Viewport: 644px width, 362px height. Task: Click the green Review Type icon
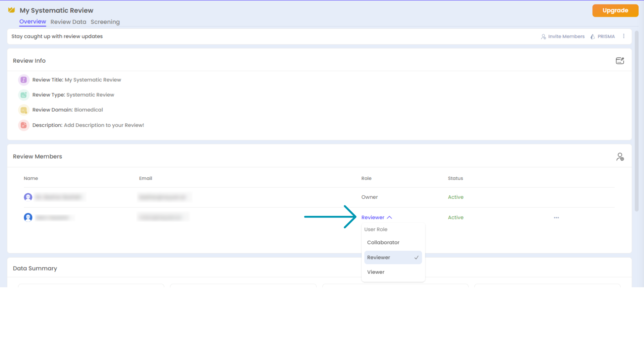[x=23, y=95]
